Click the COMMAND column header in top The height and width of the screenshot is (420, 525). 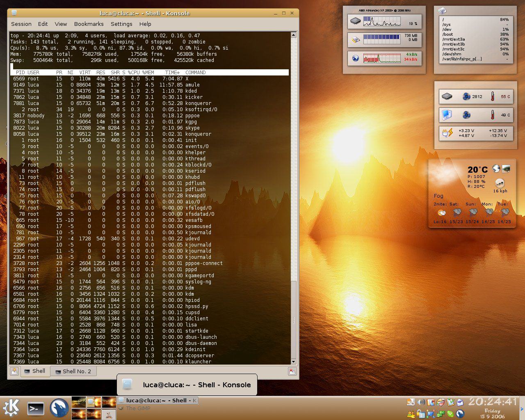(196, 73)
